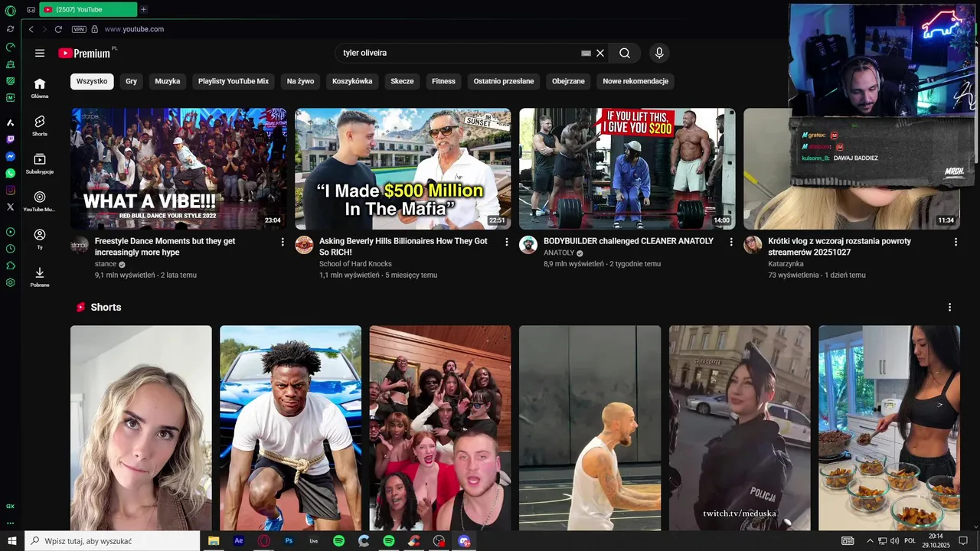Open Instagram in the Opera sidebar
Image resolution: width=980 pixels, height=551 pixels.
pos(10,190)
